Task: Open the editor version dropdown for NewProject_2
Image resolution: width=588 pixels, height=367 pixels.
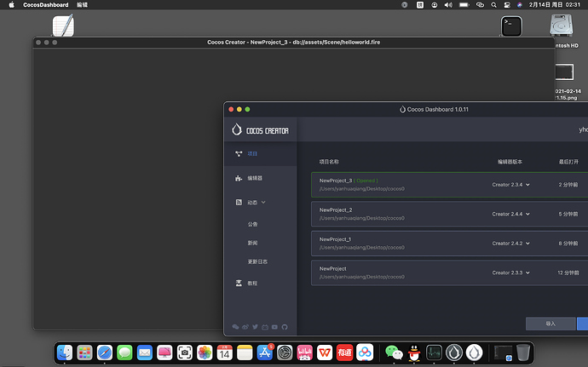Action: [510, 214]
